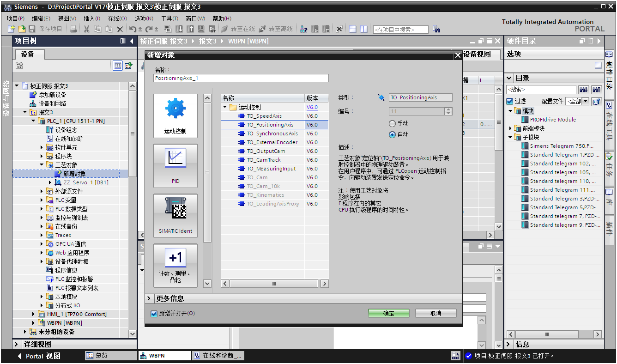
Task: Click the accessible devices (network search) icon
Action: (x=303, y=29)
